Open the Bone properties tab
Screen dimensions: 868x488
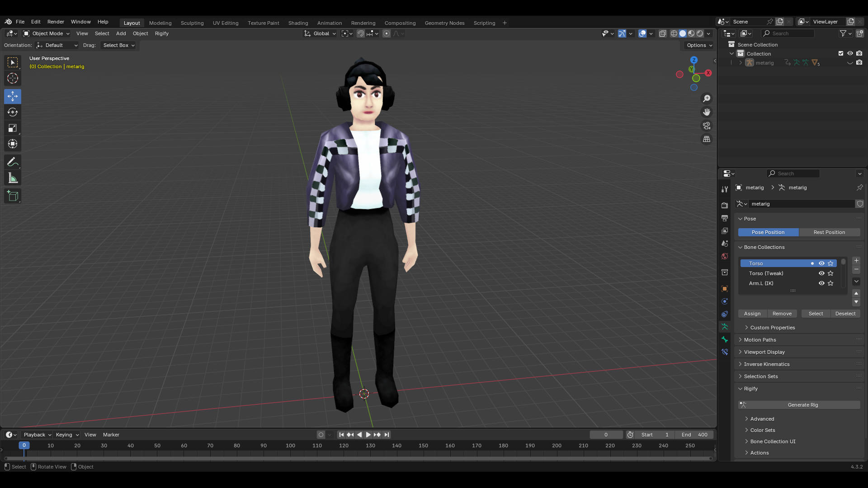725,339
